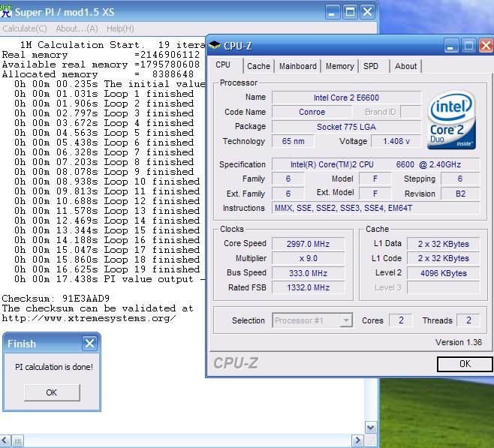The height and width of the screenshot is (448, 494).
Task: Open the Help(H) menu
Action: 120,29
